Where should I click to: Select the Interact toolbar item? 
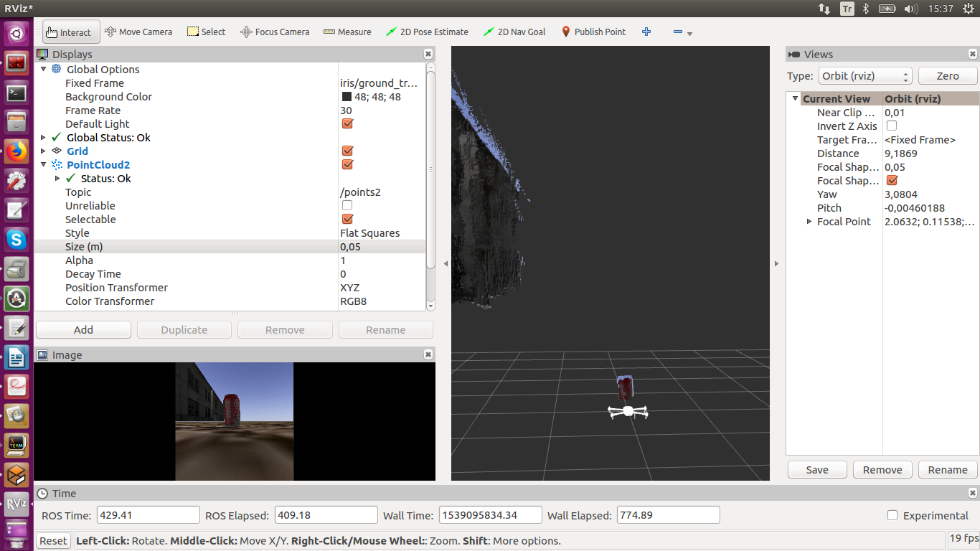(x=68, y=32)
